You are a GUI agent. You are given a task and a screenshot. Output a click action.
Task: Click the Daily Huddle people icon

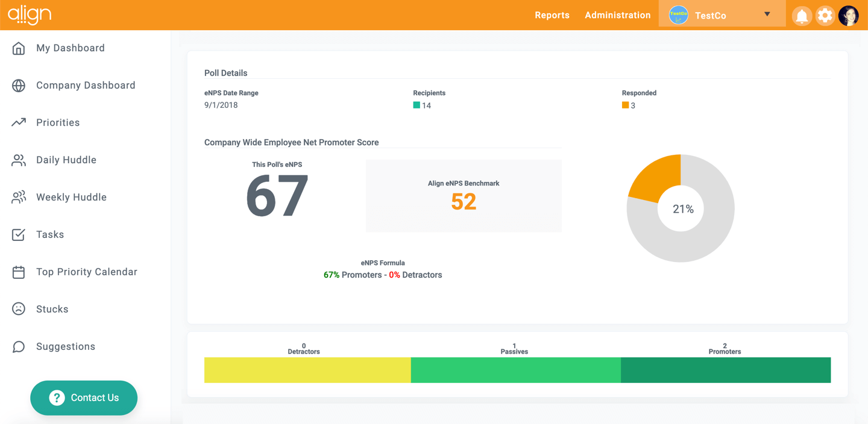point(19,160)
